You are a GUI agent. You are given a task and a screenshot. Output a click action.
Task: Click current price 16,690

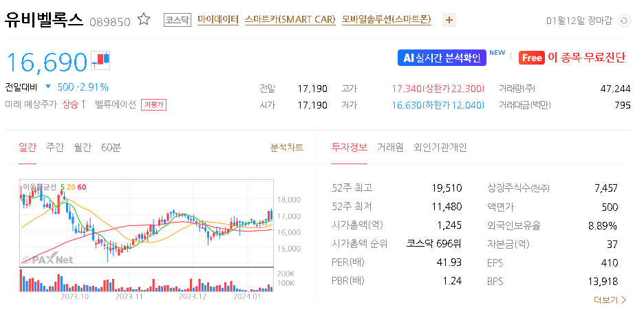pyautogui.click(x=46, y=62)
